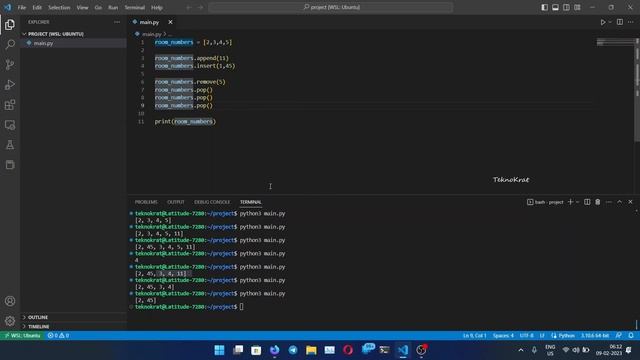Click the command center search box
The height and width of the screenshot is (360, 640).
(x=331, y=7)
